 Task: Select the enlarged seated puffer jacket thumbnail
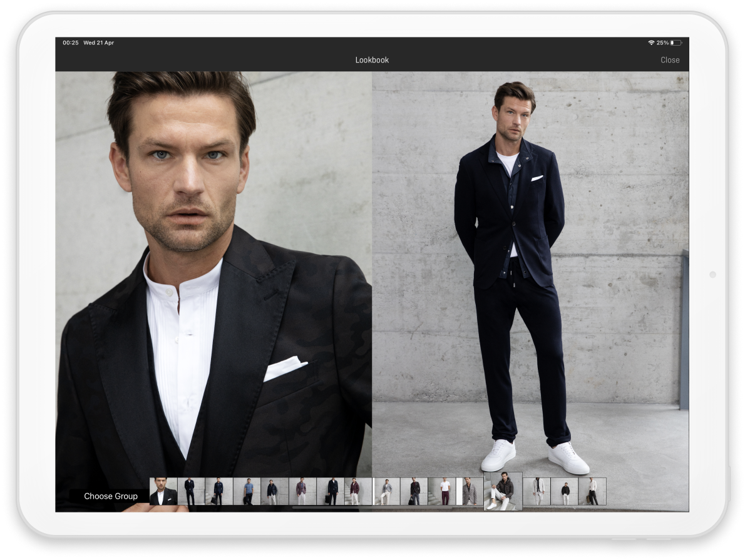(x=503, y=491)
